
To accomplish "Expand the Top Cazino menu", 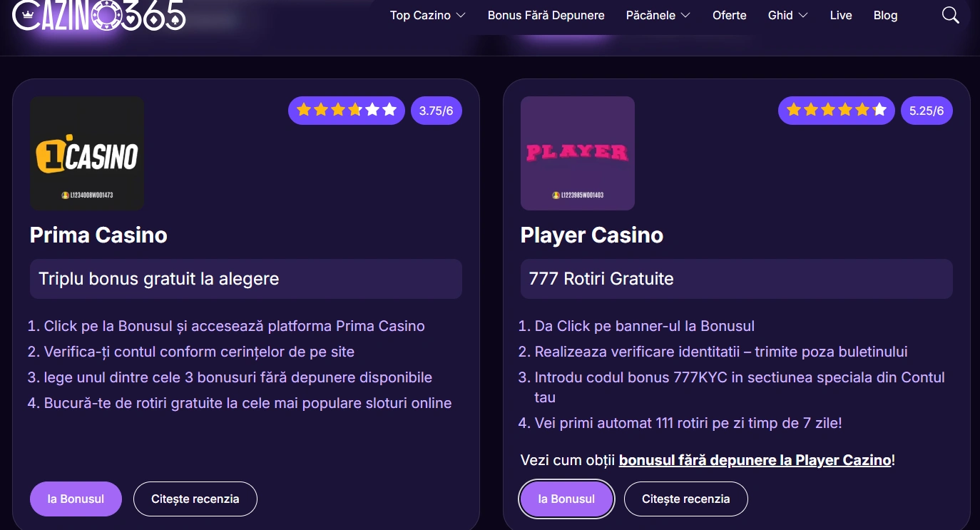I will (x=427, y=15).
